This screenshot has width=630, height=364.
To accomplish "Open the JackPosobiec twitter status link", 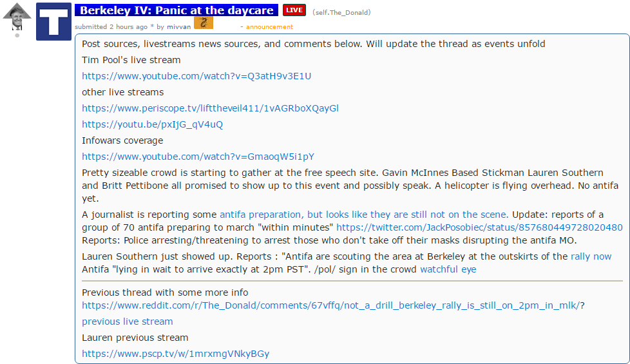I will click(479, 227).
